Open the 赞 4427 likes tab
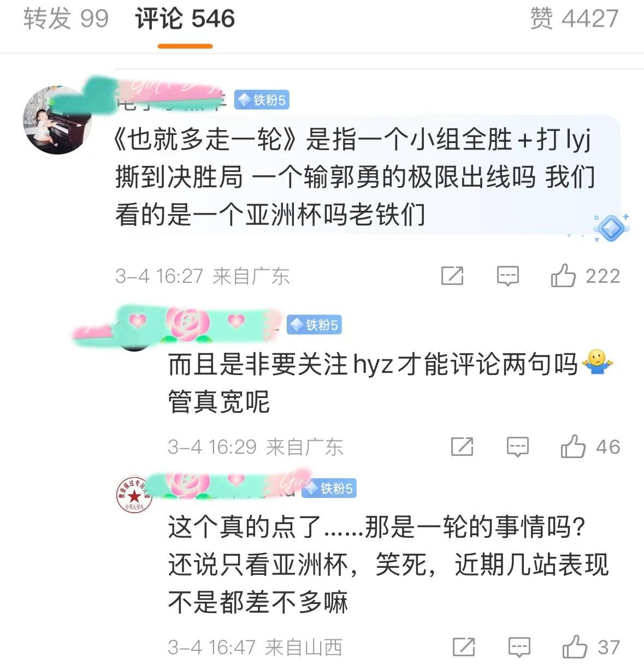Screen dimensions: 644x665 point(574,19)
